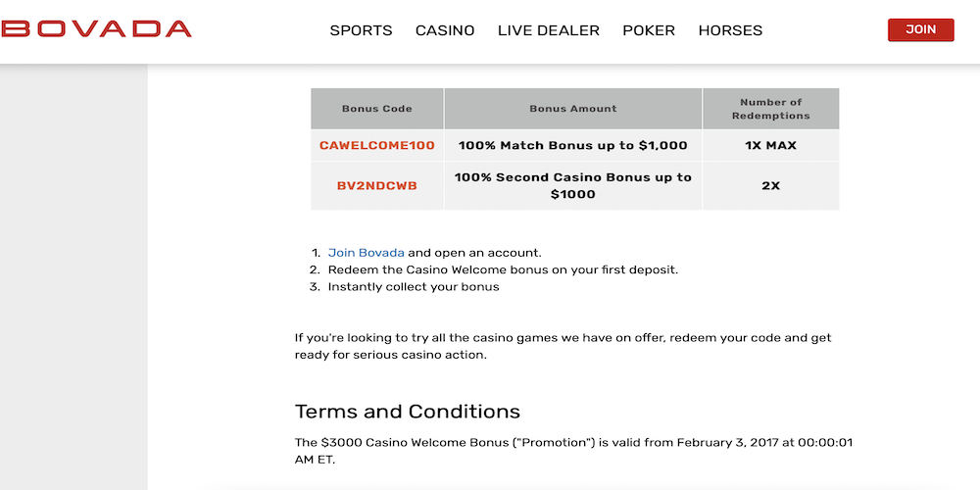The image size is (980, 490).
Task: Click the 'Instantly collect your bonus' step
Action: pyautogui.click(x=414, y=287)
